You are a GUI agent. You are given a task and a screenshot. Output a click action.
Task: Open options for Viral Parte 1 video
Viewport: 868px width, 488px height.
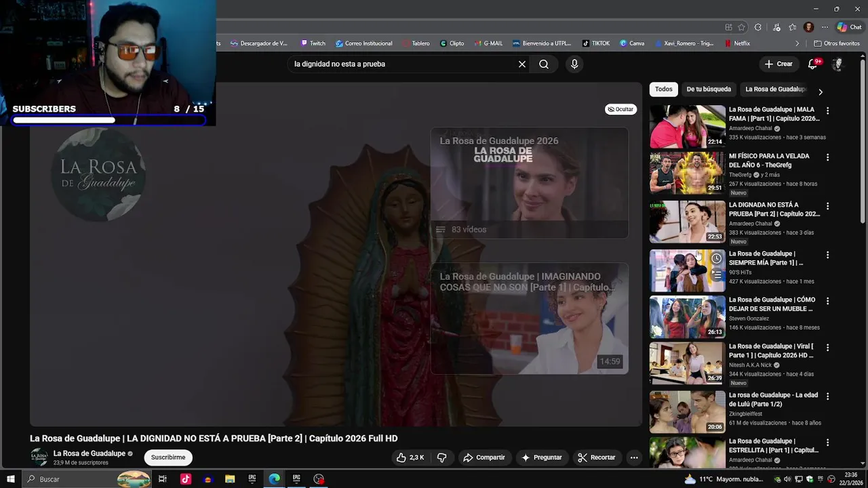(827, 348)
